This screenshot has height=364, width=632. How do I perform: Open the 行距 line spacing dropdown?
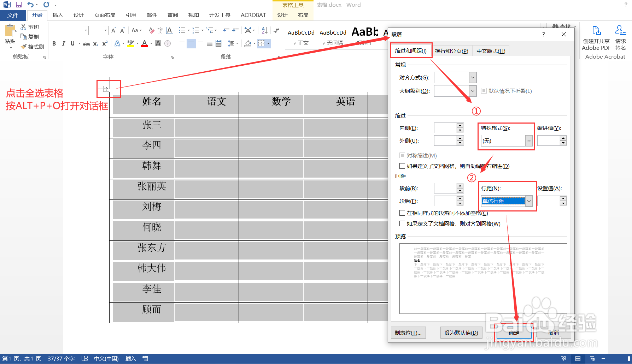tap(529, 201)
